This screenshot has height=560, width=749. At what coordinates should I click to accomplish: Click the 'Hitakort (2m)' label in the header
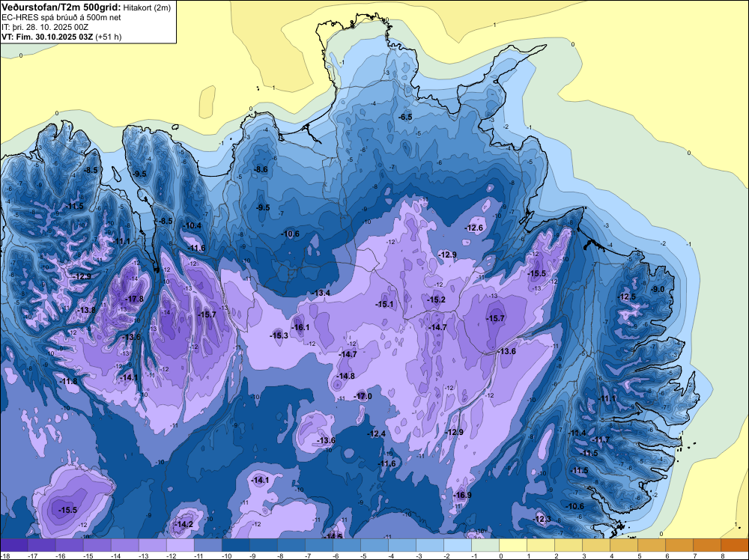click(147, 7)
